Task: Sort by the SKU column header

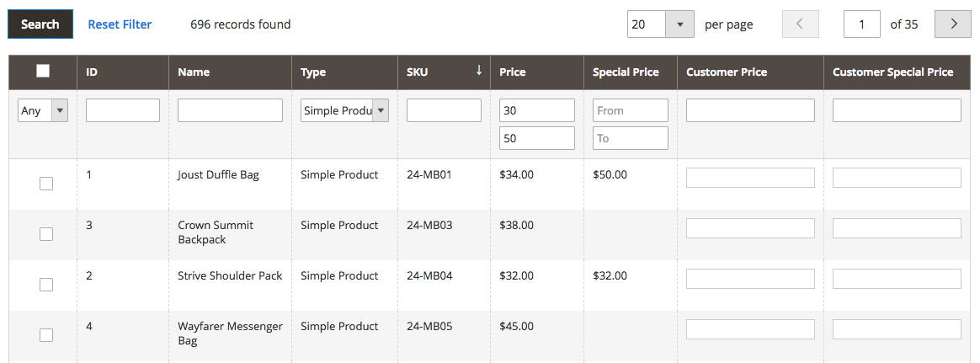Action: pos(444,72)
